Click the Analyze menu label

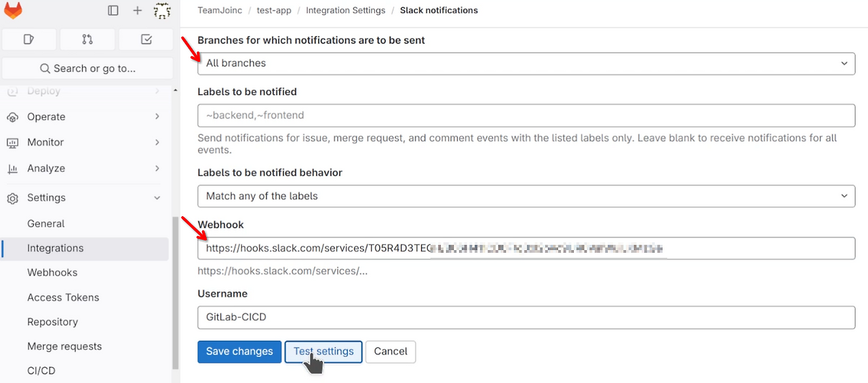[x=46, y=168]
